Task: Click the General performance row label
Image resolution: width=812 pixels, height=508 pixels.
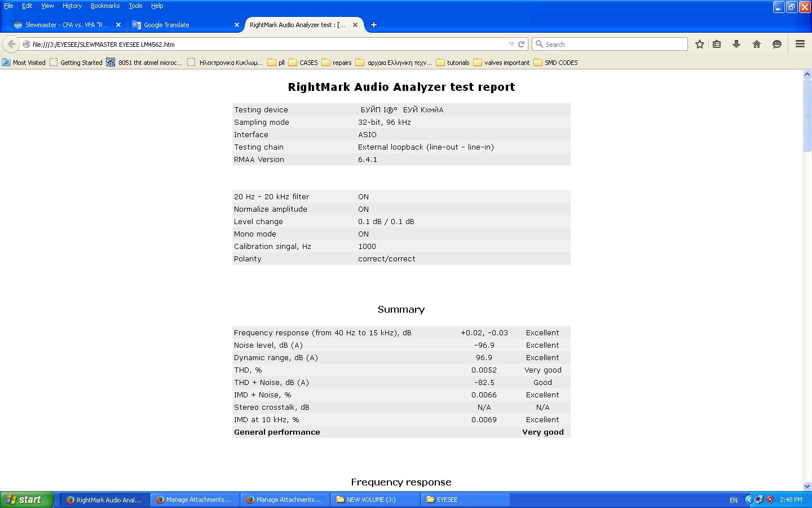Action: tap(277, 432)
